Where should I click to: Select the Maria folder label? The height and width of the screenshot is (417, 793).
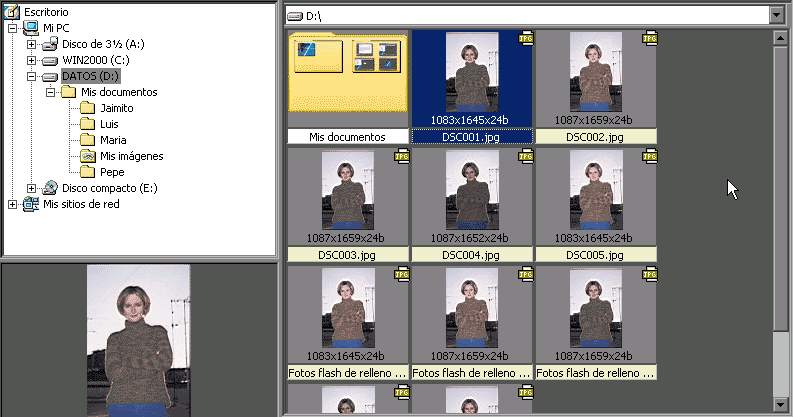(x=113, y=140)
